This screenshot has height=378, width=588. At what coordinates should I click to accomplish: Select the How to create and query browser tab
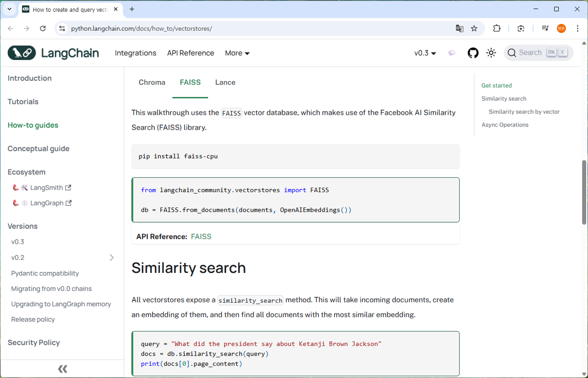71,9
